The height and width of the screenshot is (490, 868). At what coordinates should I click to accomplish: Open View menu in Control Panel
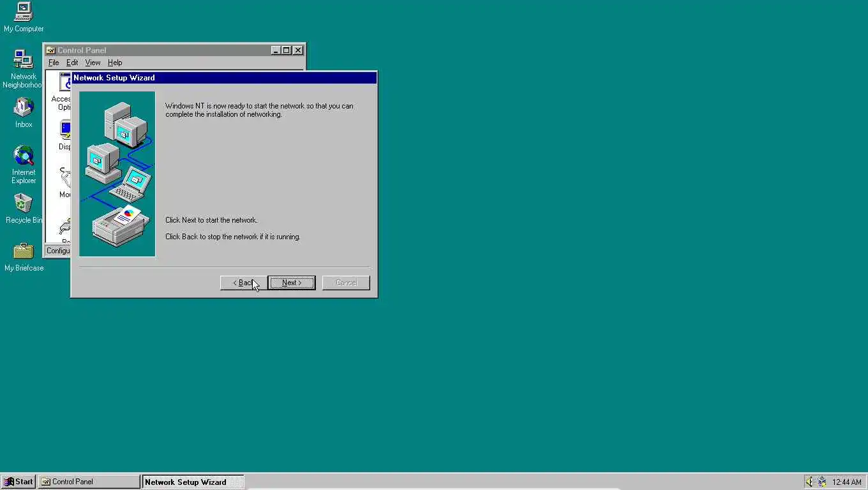(93, 63)
